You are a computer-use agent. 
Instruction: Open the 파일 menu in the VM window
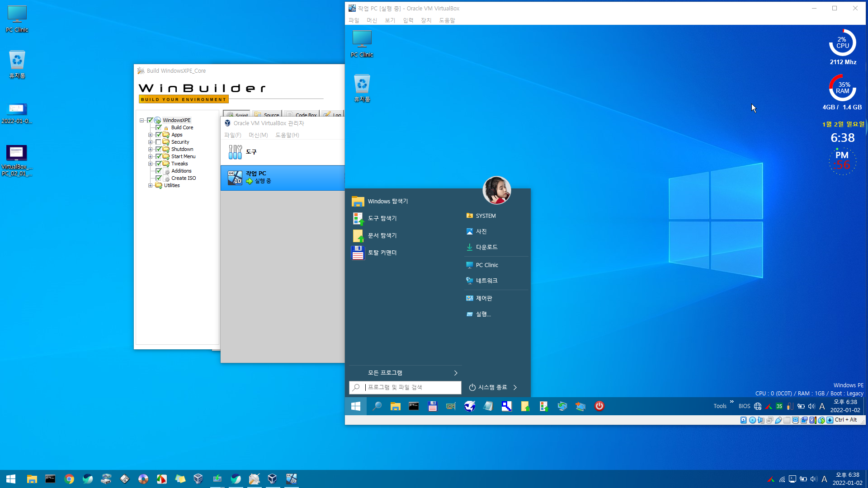[x=354, y=20]
